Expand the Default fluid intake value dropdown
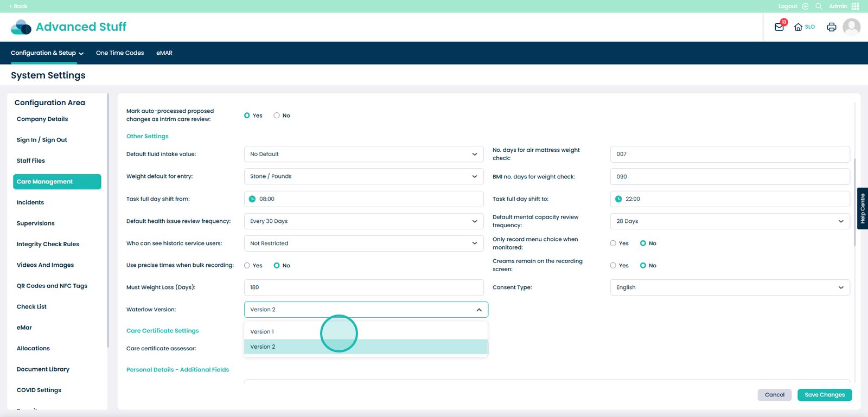 click(363, 154)
